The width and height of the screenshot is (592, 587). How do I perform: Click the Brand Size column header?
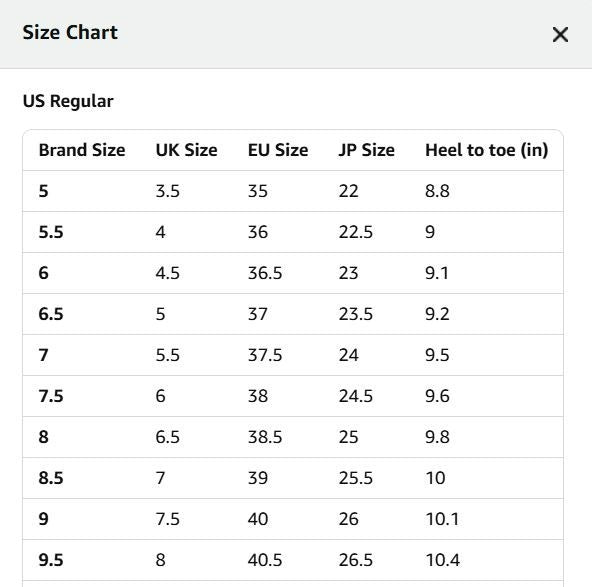[82, 150]
